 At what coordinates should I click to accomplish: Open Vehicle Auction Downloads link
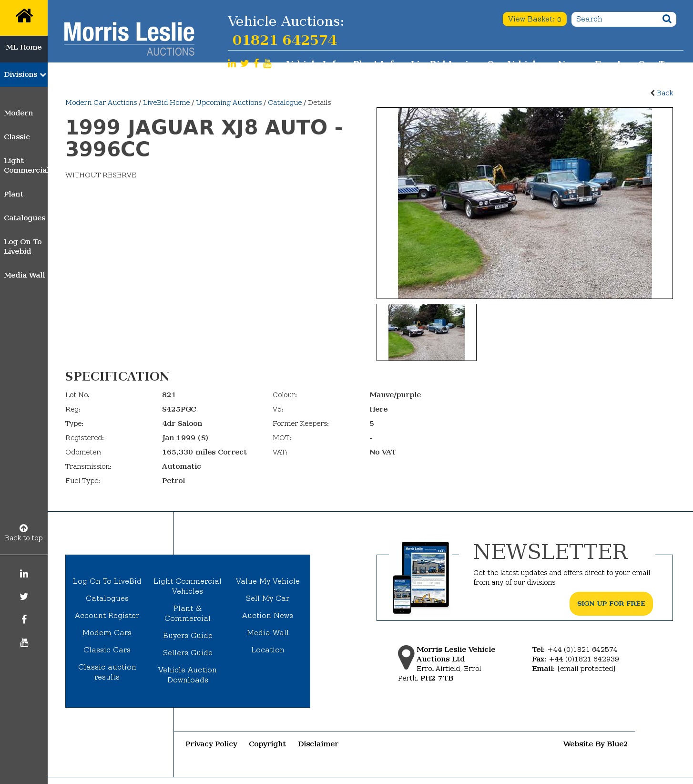pyautogui.click(x=188, y=675)
